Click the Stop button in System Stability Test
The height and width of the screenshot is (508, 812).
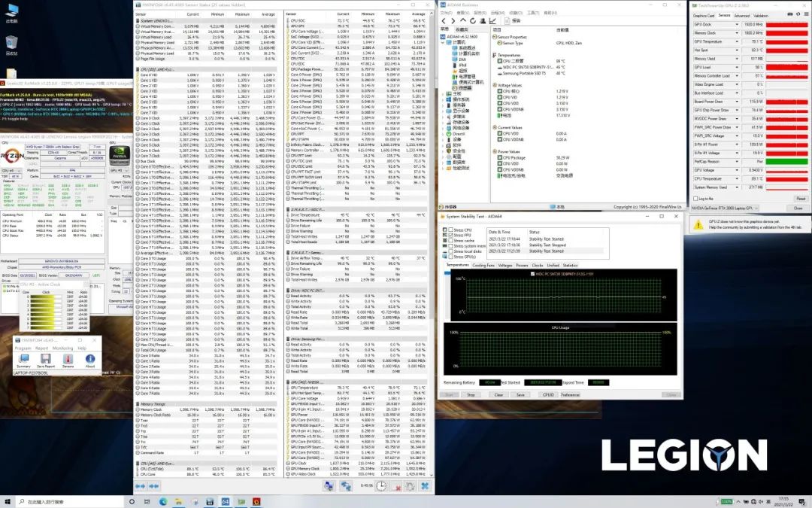coord(471,394)
